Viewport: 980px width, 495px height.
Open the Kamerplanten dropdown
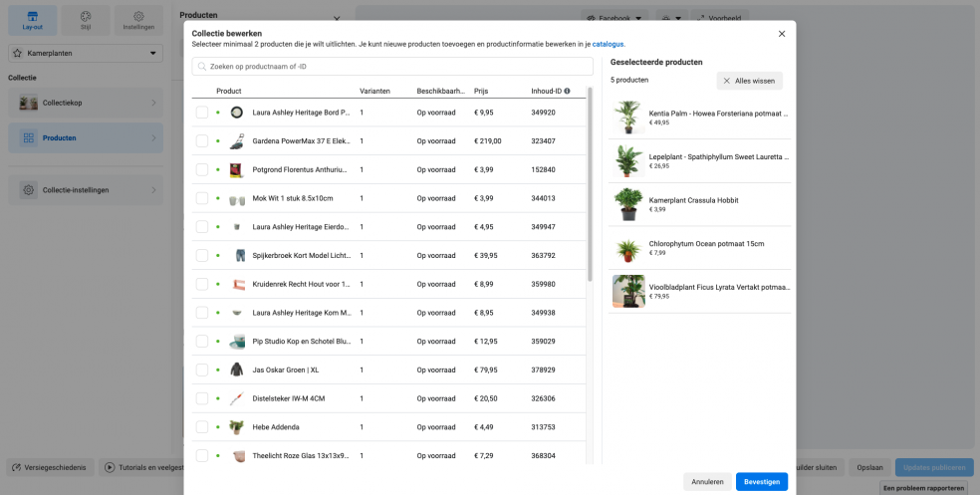tap(86, 53)
